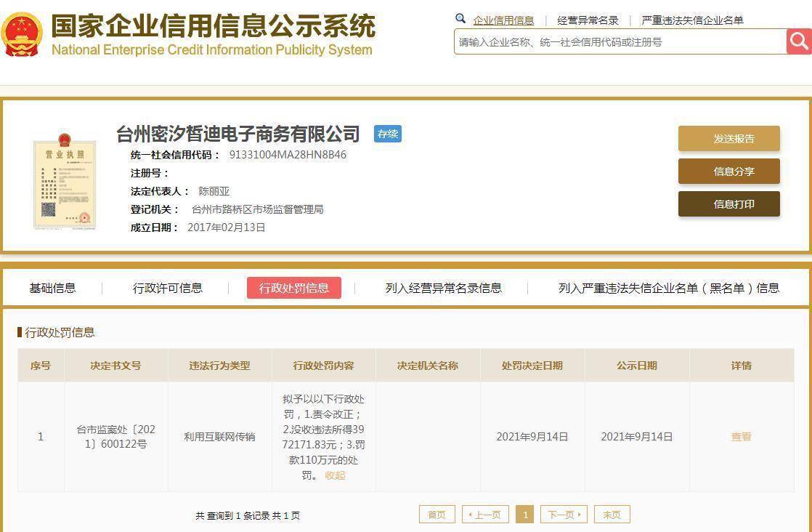Open the 查看 detail link
The height and width of the screenshot is (532, 812).
click(x=741, y=436)
